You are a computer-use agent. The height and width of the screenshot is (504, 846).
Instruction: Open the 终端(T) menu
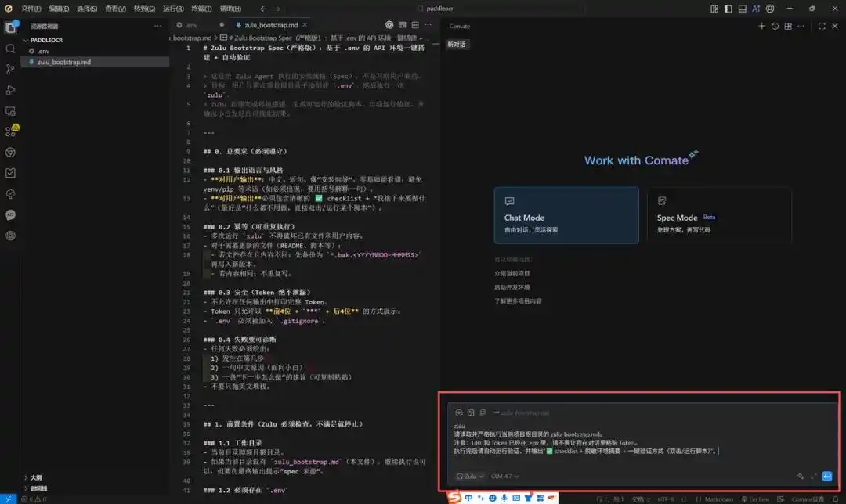[201, 9]
